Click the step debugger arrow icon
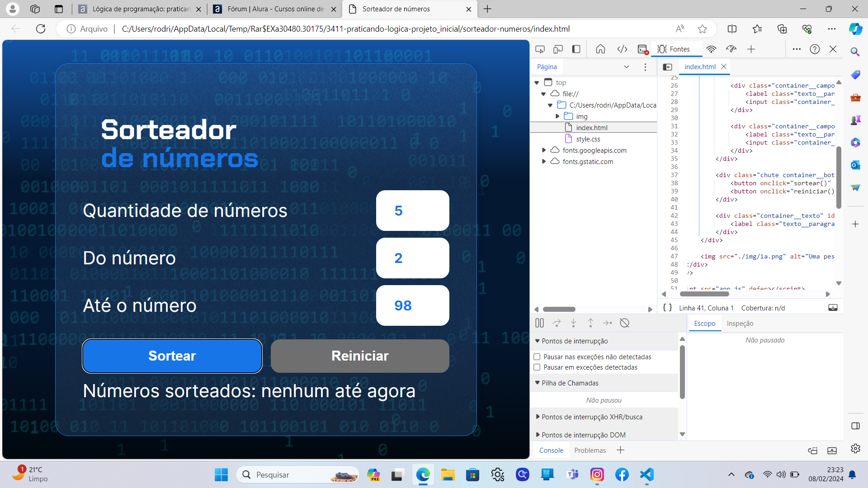Screen dimensions: 868x488 (607, 323)
